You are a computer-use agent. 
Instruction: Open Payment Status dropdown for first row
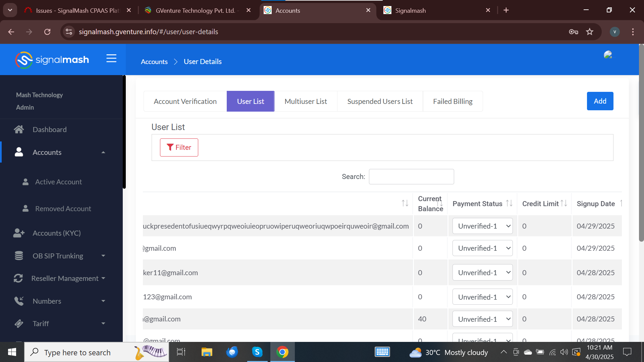click(x=482, y=226)
